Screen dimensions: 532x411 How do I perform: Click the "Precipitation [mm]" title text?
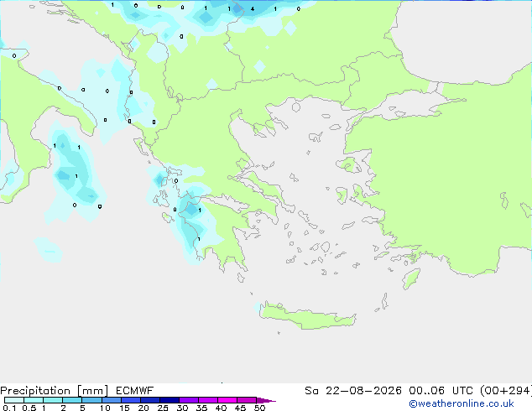pos(55,391)
